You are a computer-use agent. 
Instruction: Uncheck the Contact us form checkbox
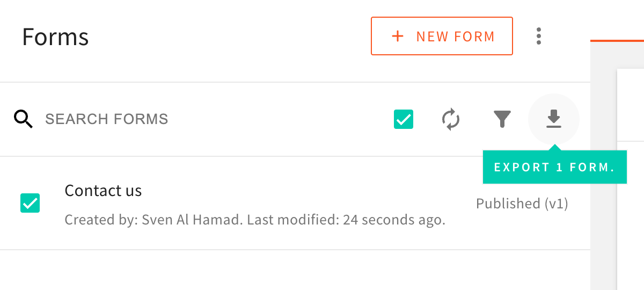(30, 203)
